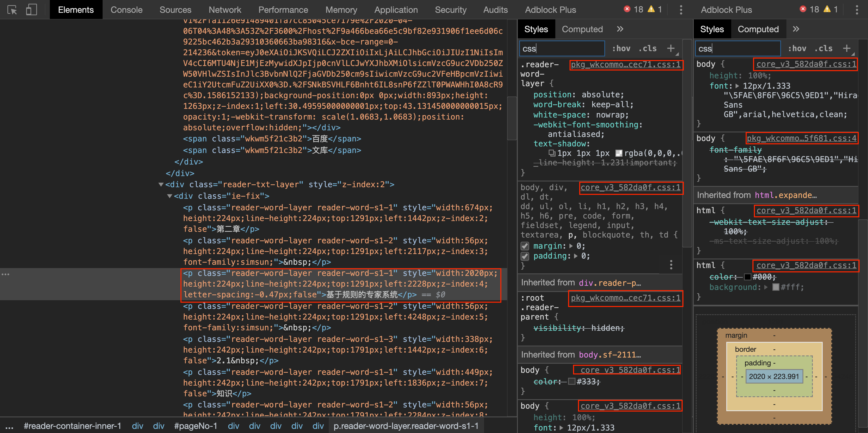
Task: Open pkg_wkcommo…cec71.css:1 source link for .reader-word-layer
Action: [626, 64]
